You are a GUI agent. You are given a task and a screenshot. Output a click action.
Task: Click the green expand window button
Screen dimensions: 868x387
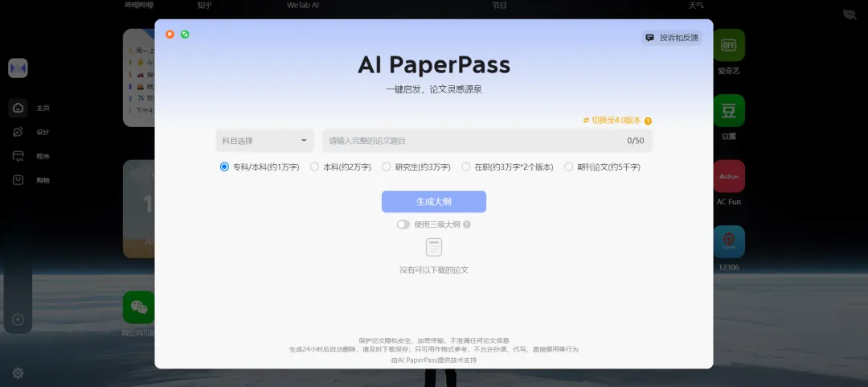(x=185, y=35)
